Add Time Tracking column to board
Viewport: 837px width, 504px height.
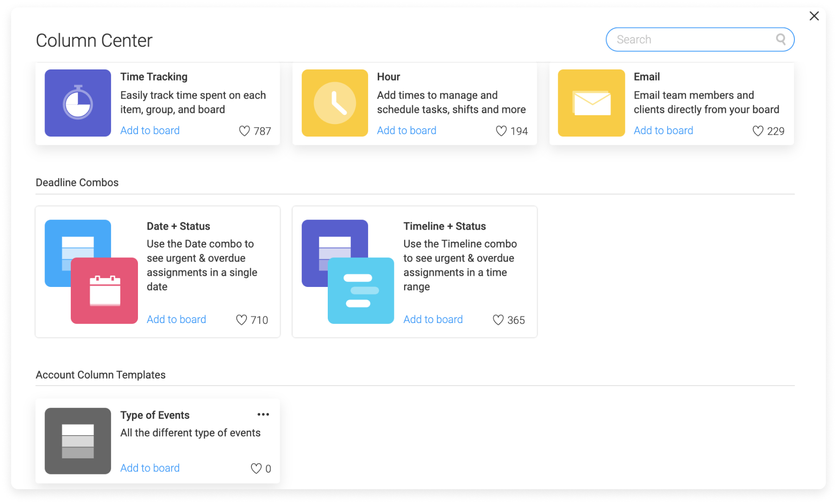pos(150,131)
